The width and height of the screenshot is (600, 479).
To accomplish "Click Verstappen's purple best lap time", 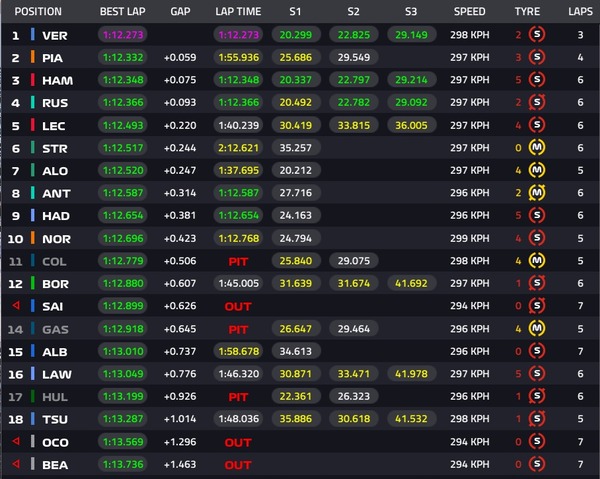I will click(123, 35).
